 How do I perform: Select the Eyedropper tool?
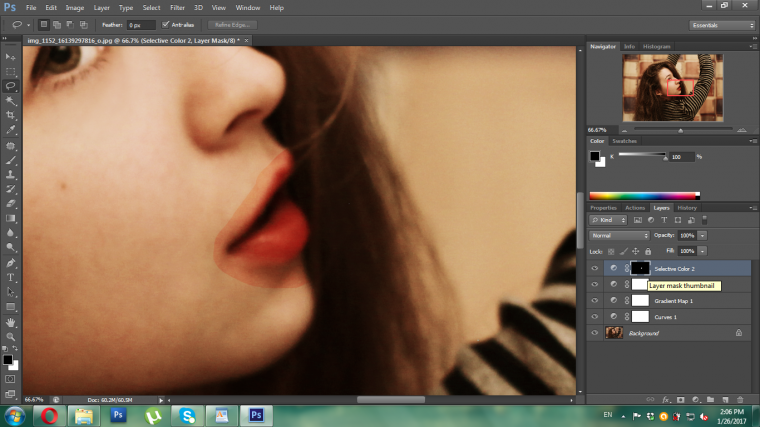(x=10, y=130)
